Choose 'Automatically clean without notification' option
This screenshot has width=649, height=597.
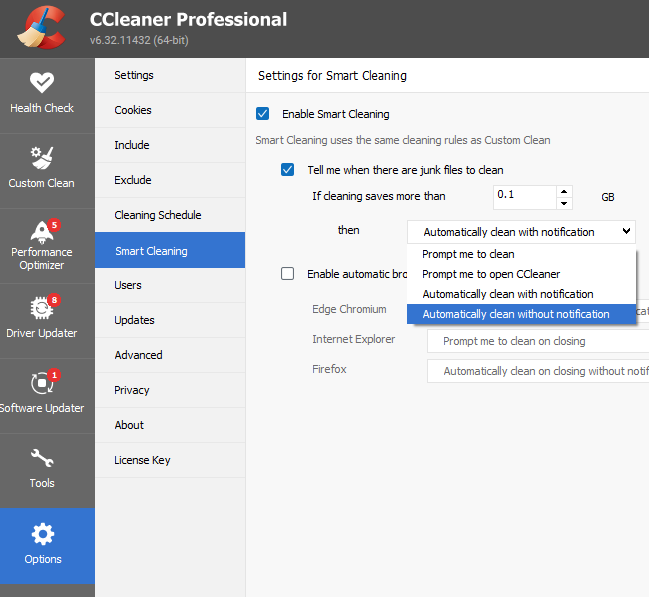tap(521, 314)
